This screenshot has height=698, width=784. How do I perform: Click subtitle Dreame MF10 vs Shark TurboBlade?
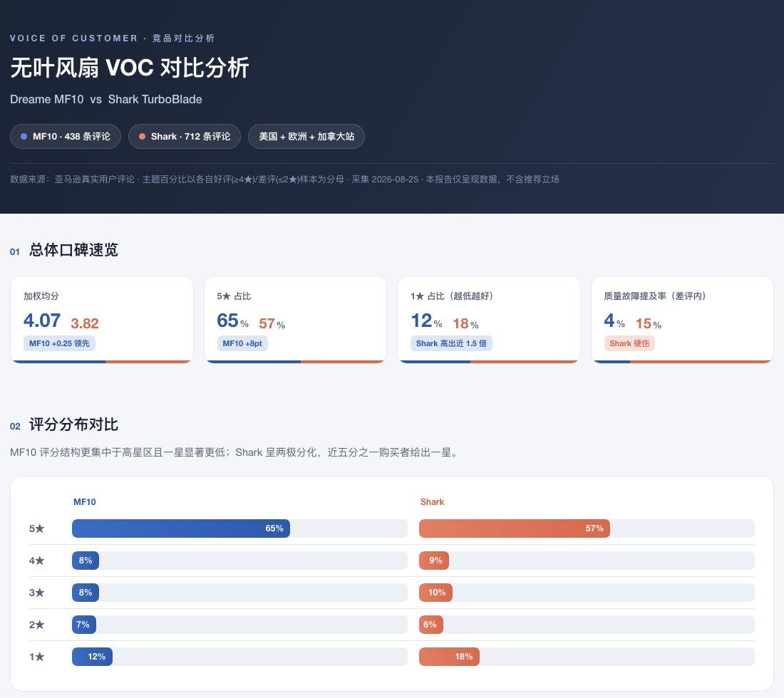[106, 100]
